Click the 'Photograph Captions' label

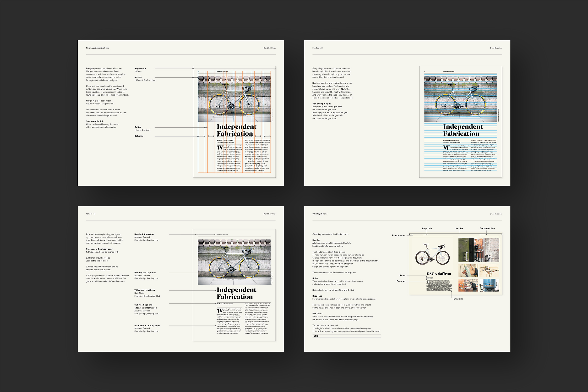[145, 272]
